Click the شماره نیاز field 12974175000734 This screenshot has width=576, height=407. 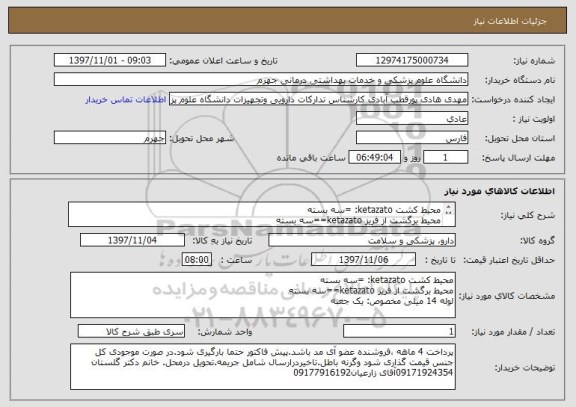[x=412, y=60]
